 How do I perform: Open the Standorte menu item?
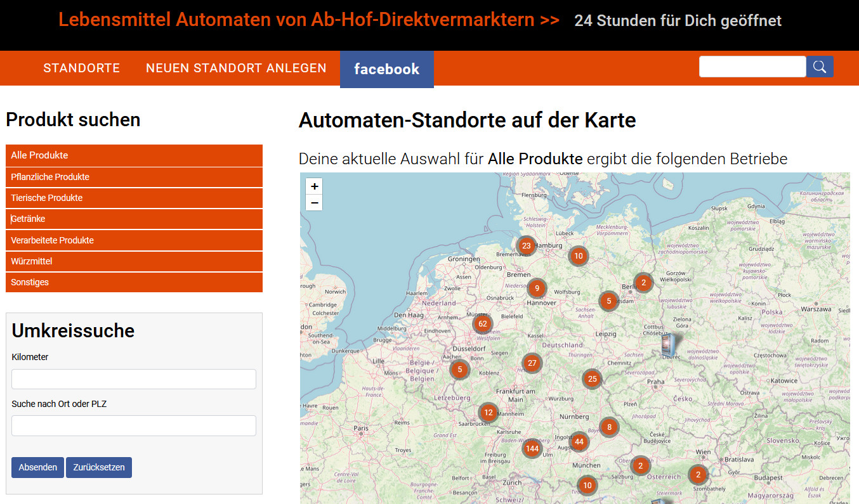click(81, 68)
